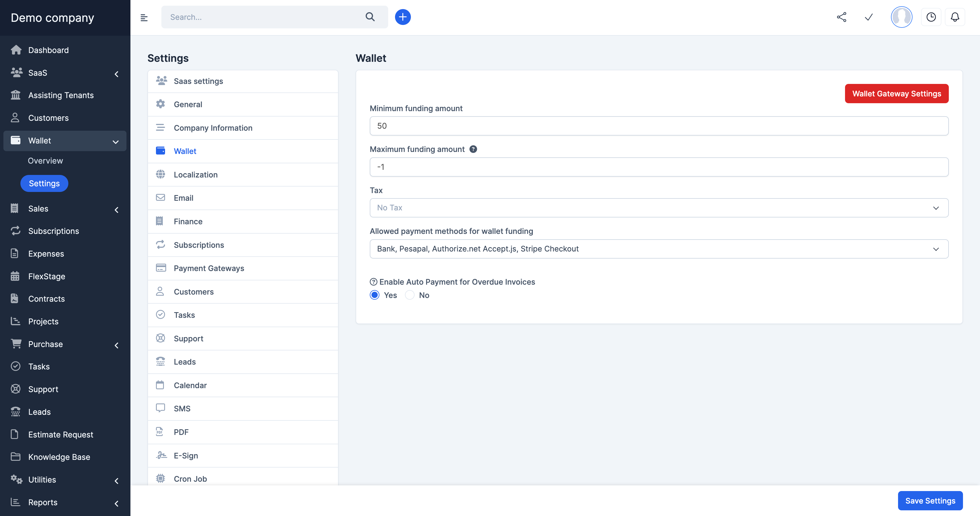980x516 pixels.
Task: Open the Localization settings section
Action: tap(196, 175)
